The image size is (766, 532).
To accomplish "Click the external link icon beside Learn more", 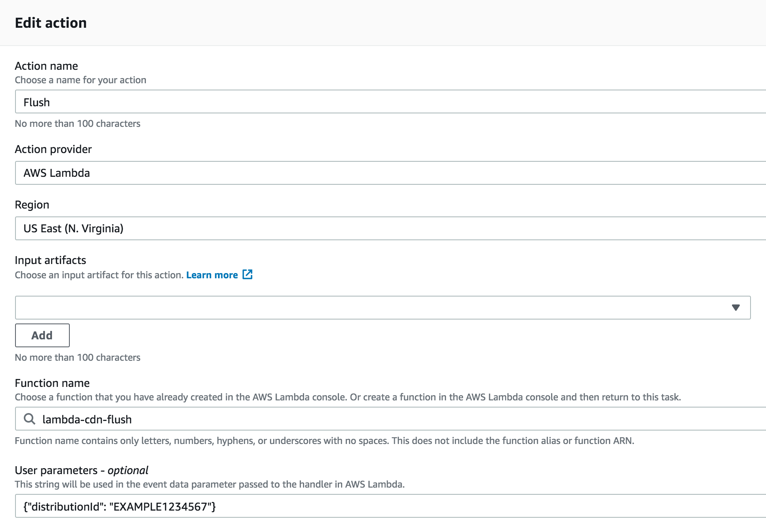I will click(247, 274).
